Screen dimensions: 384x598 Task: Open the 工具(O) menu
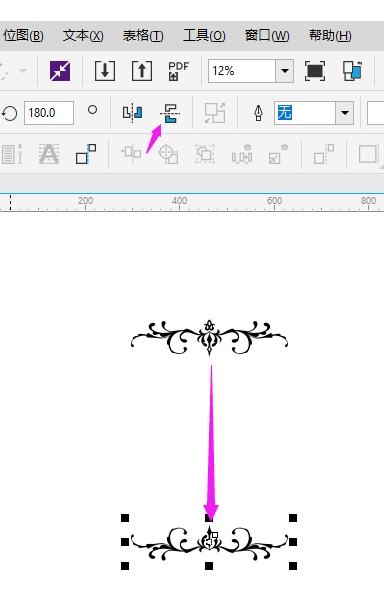pos(204,35)
